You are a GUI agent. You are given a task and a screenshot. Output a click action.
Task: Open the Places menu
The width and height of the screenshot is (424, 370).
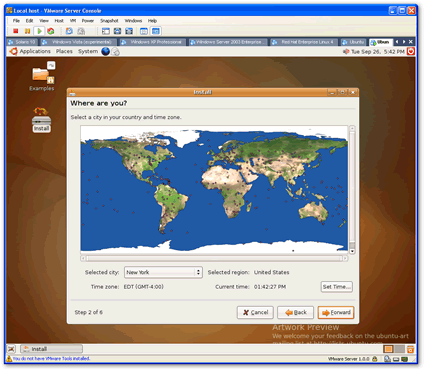coord(64,51)
